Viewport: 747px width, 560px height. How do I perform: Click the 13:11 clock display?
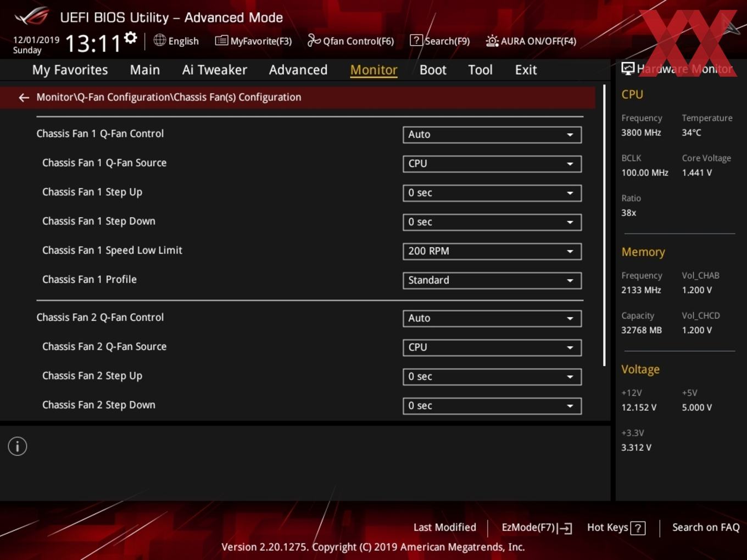tap(93, 43)
